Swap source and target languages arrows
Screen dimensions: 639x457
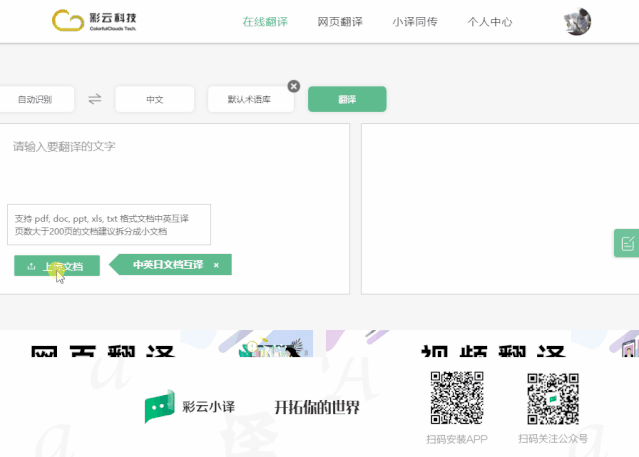[95, 99]
